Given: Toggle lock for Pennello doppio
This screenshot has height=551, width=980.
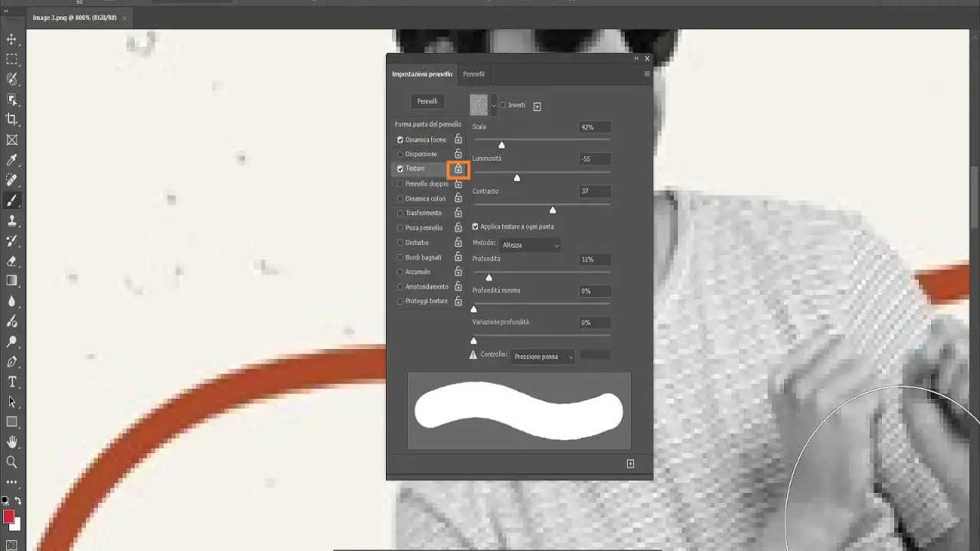Looking at the screenshot, I should [x=458, y=184].
